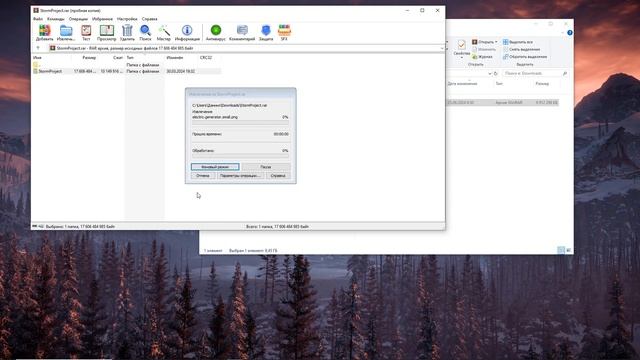Viewport: 640px width, 360px height.
Task: Click the StormProject folder icon in the file list
Action: point(36,71)
